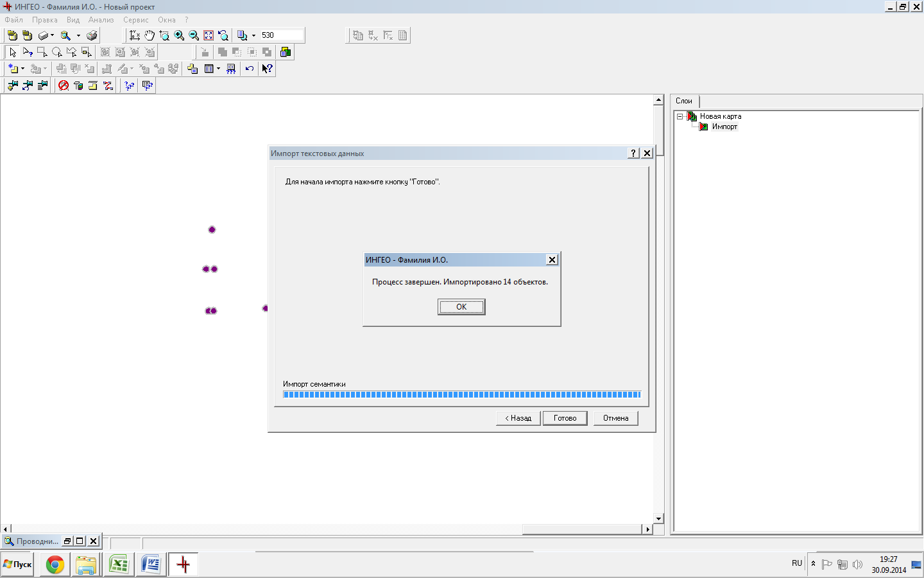Click the scale field showing 530

coord(282,35)
